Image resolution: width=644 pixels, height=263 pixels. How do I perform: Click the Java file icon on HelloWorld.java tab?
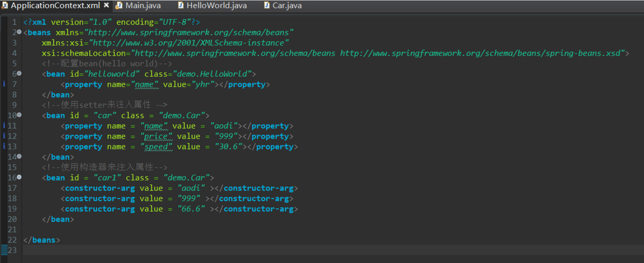[x=181, y=5]
